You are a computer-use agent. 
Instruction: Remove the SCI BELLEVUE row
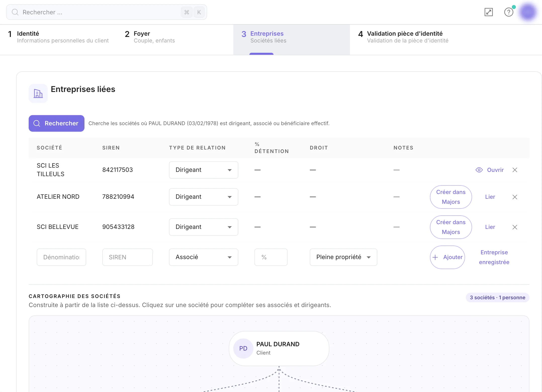pyautogui.click(x=515, y=227)
